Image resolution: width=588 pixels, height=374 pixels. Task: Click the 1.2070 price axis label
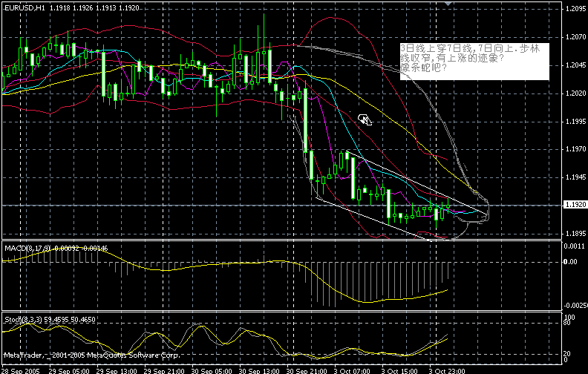(576, 36)
